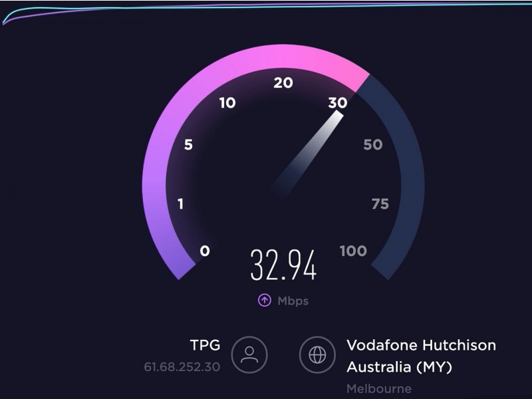Image resolution: width=532 pixels, height=399 pixels.
Task: Click the Mbps unit label
Action: pos(293,301)
